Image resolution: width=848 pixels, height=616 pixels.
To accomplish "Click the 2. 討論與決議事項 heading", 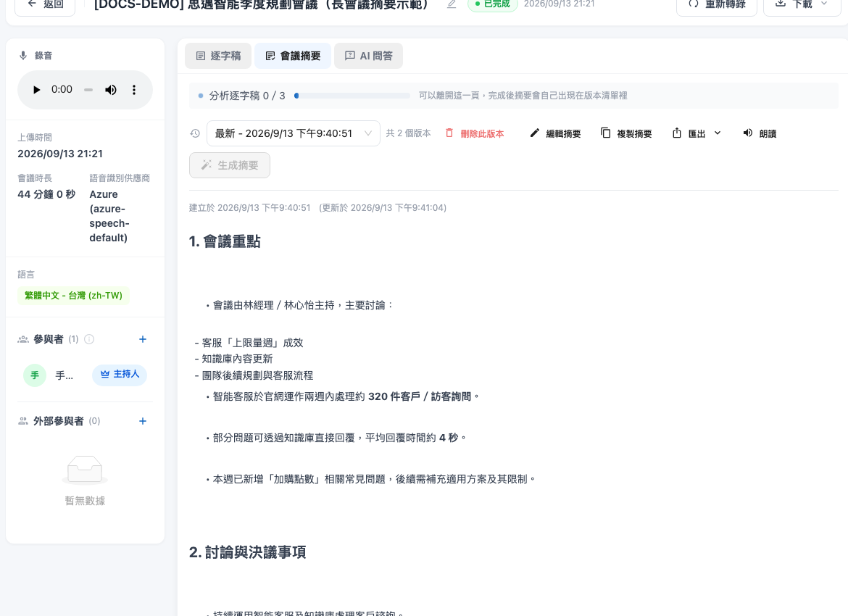I will [x=248, y=552].
